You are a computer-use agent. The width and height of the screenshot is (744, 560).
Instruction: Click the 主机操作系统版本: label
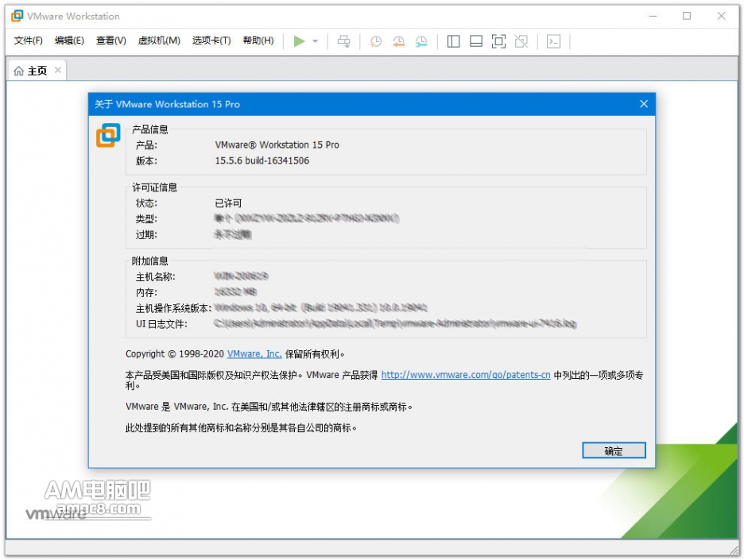[173, 308]
